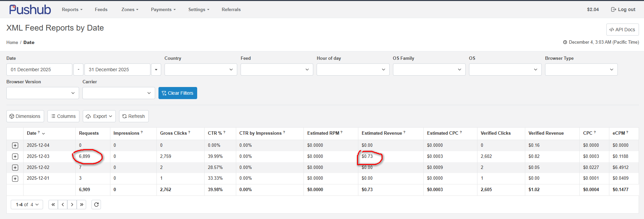Click the Pushub logo
Viewport: 644px width, 219px height.
click(x=30, y=10)
